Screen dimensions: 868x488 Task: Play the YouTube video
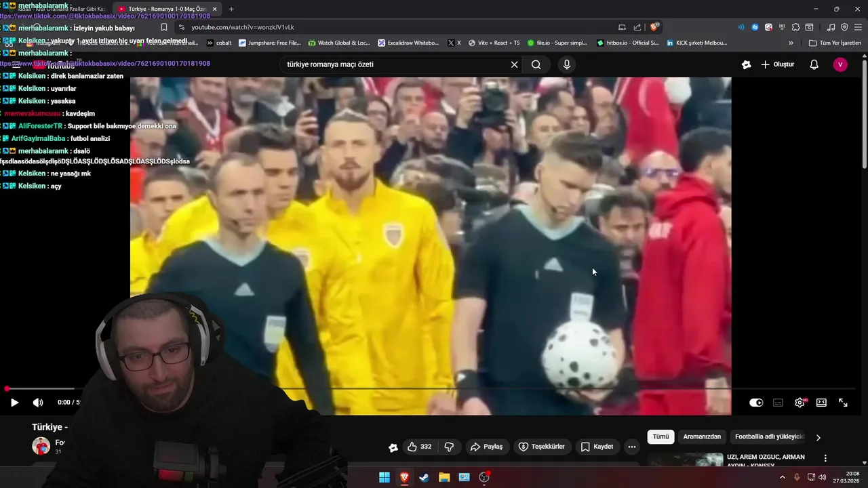pyautogui.click(x=14, y=403)
